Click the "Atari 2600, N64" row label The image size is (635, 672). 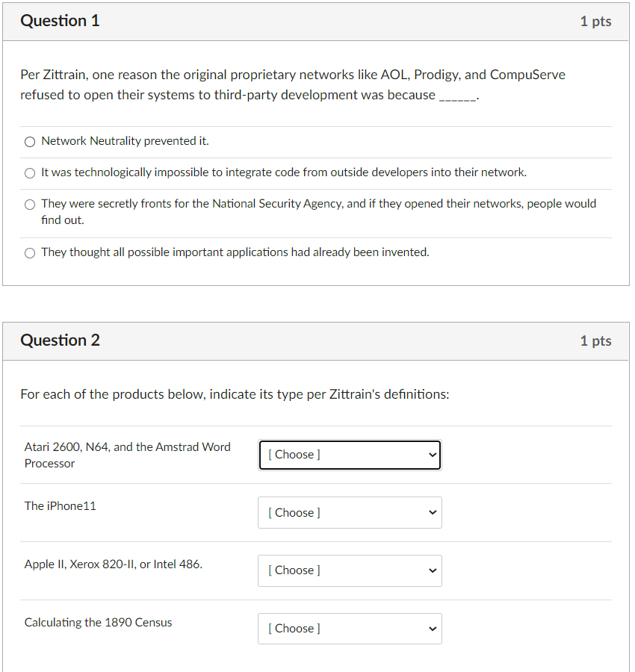point(127,455)
